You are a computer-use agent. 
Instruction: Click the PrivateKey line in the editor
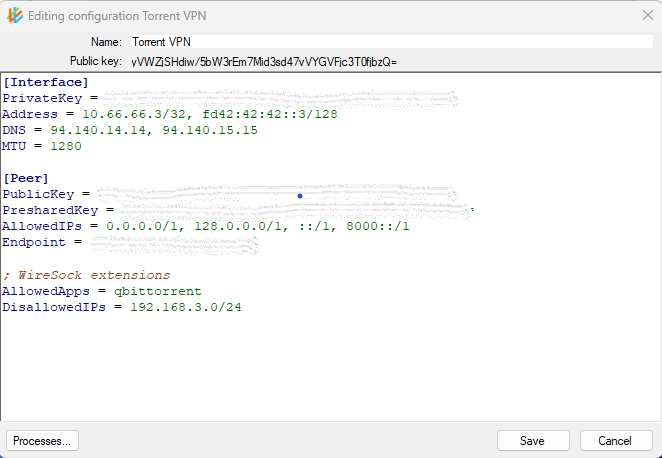pyautogui.click(x=230, y=98)
